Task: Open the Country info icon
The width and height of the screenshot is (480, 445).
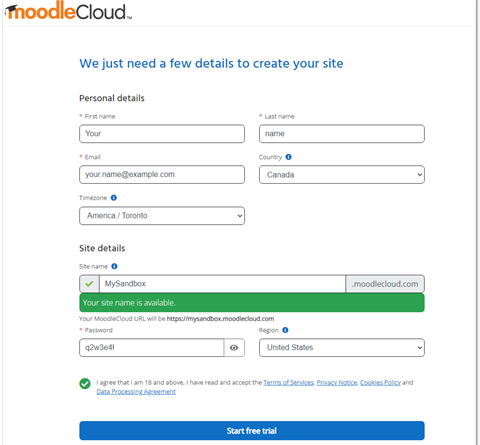Action: click(x=288, y=157)
